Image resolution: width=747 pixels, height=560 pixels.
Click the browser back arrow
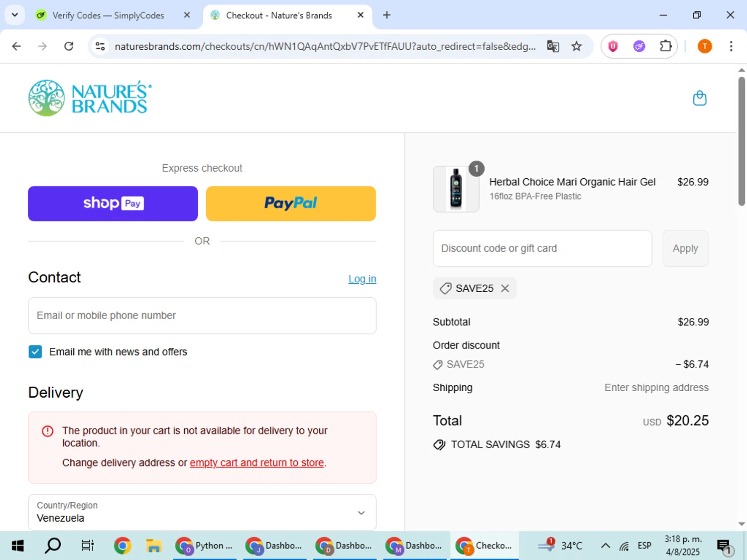click(x=16, y=46)
